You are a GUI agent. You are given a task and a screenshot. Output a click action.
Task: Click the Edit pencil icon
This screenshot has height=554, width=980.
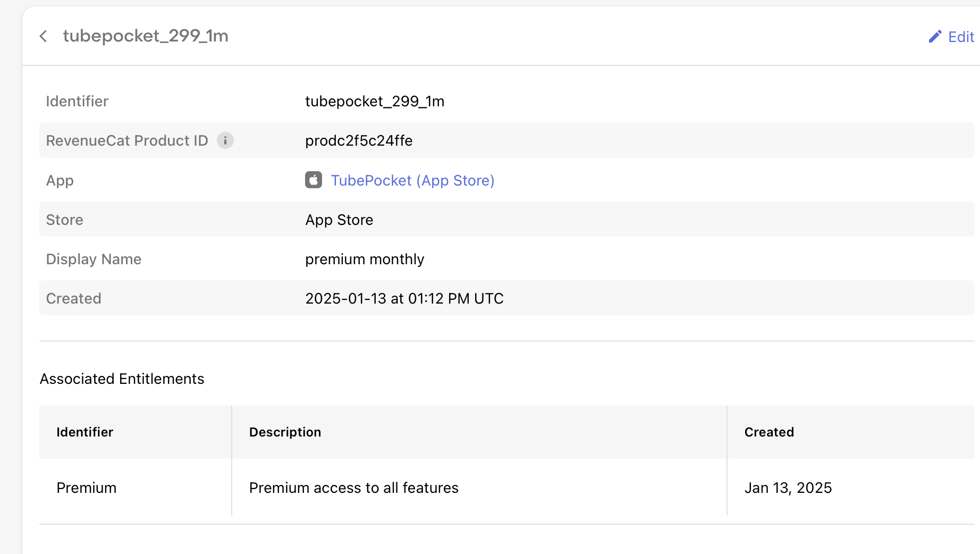(935, 37)
